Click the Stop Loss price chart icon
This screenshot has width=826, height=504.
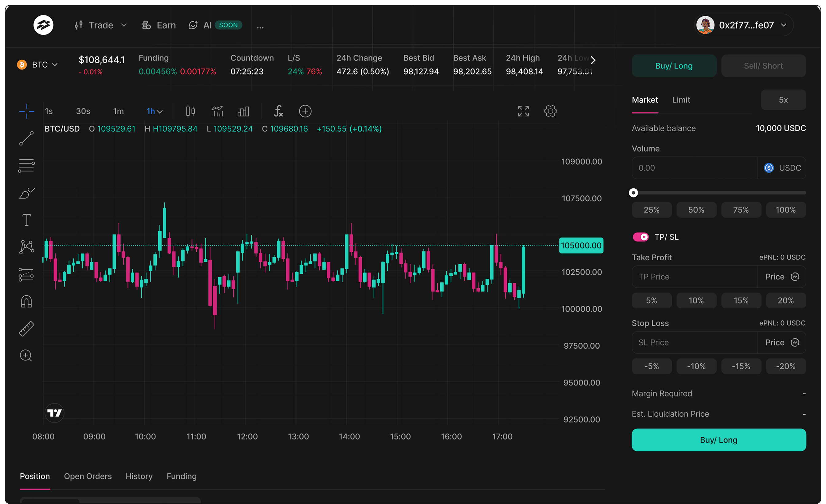coord(795,342)
